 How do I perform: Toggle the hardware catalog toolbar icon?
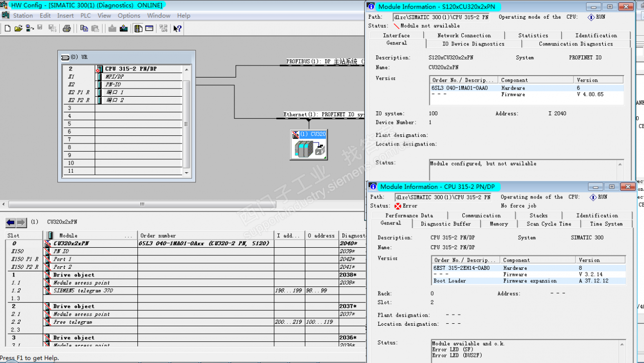138,28
